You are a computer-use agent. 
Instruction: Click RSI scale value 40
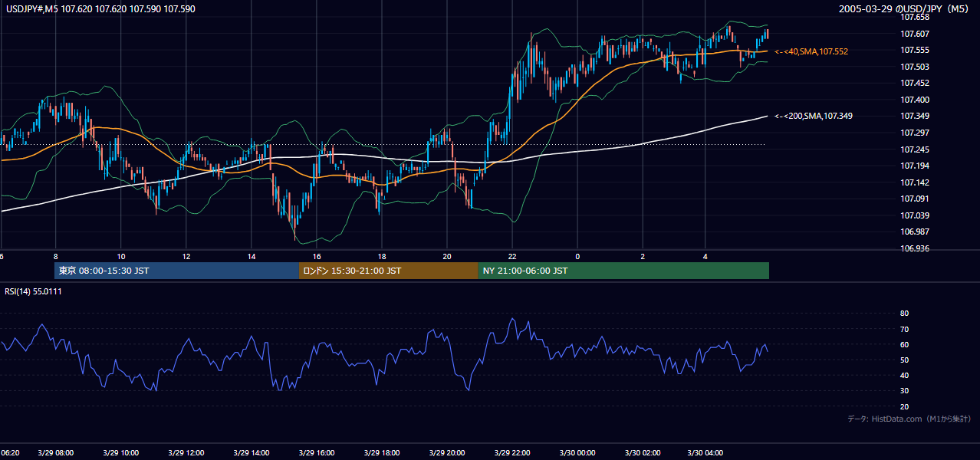(x=904, y=375)
